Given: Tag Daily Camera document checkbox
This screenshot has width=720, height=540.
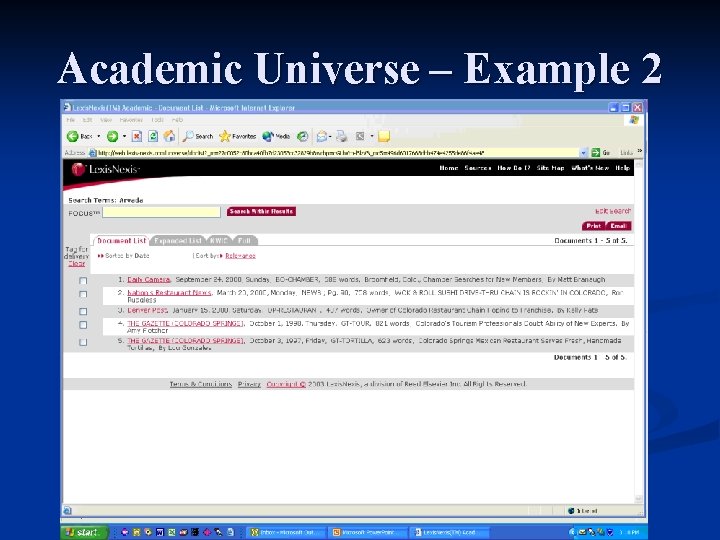Looking at the screenshot, I should click(83, 281).
